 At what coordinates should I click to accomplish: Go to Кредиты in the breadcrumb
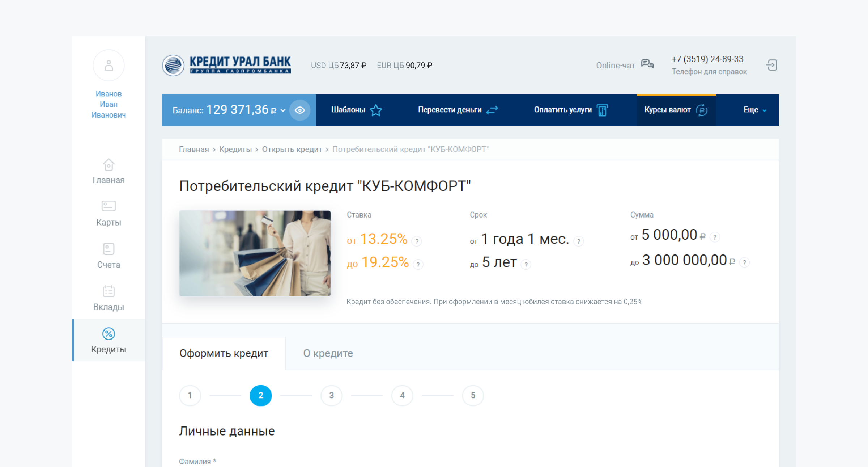[235, 149]
